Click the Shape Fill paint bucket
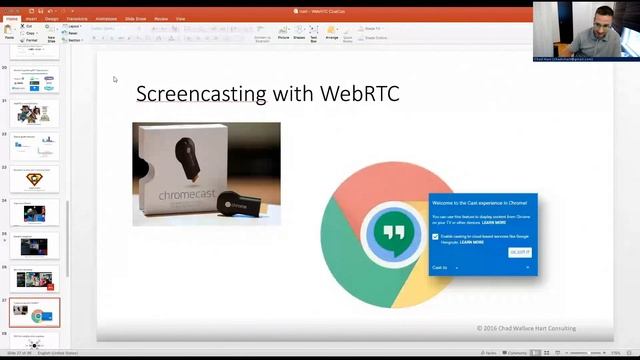The height and width of the screenshot is (360, 640). (x=361, y=29)
